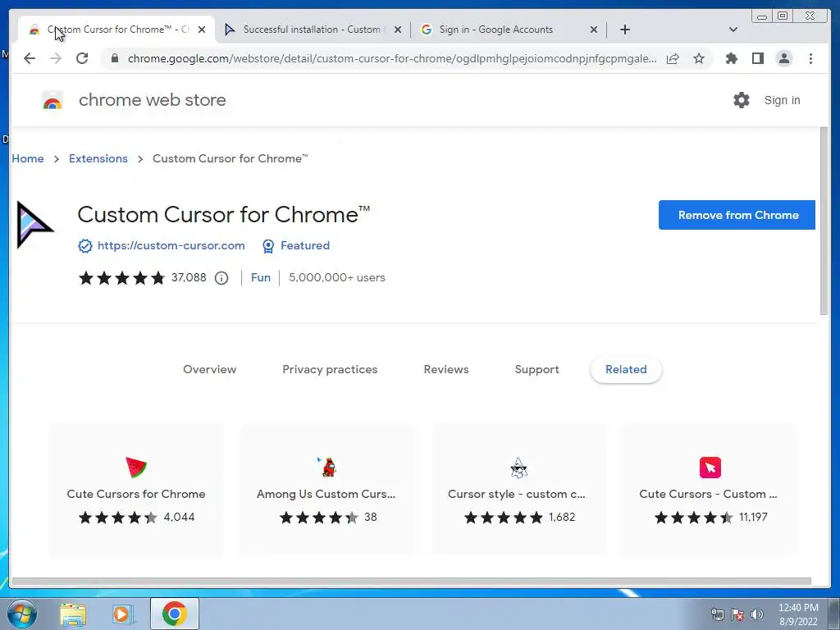The image size is (840, 630).
Task: Open Chrome Web Store settings gear
Action: pyautogui.click(x=742, y=100)
